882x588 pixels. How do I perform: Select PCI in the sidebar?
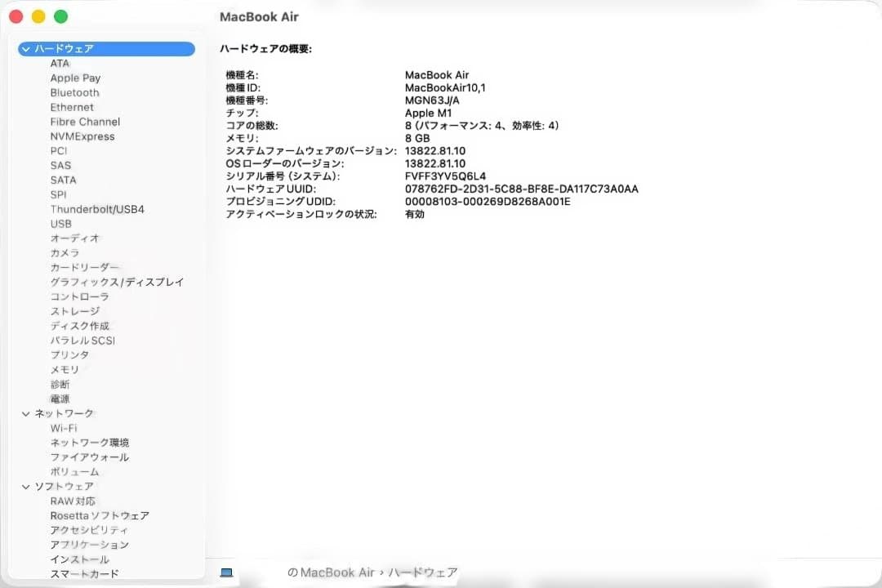[59, 151]
